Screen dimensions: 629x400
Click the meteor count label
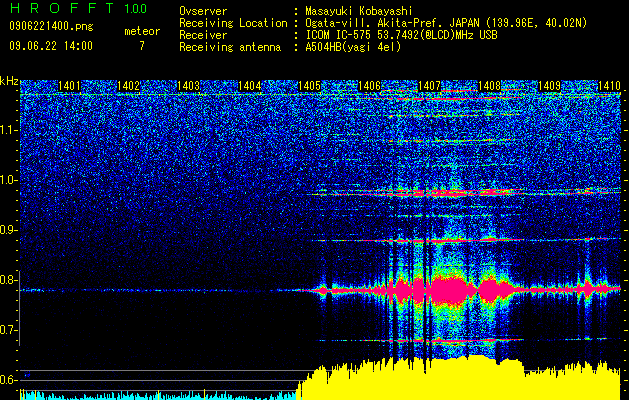[x=142, y=31]
